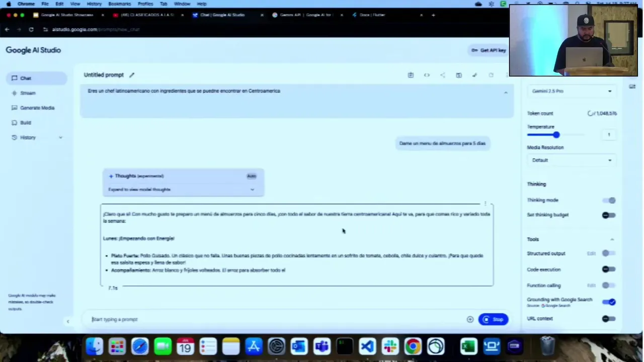The width and height of the screenshot is (644, 362).
Task: Click the Temperature value box
Action: 609,135
